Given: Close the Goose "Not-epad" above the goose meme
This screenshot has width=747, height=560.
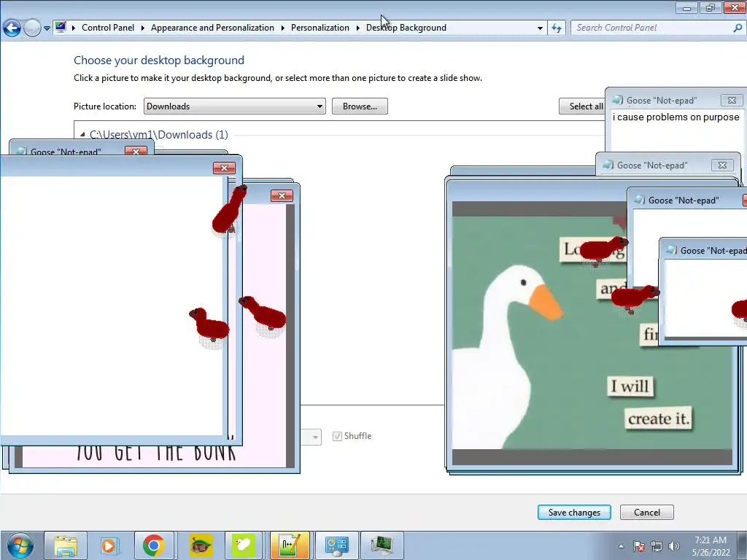Looking at the screenshot, I should point(722,166).
